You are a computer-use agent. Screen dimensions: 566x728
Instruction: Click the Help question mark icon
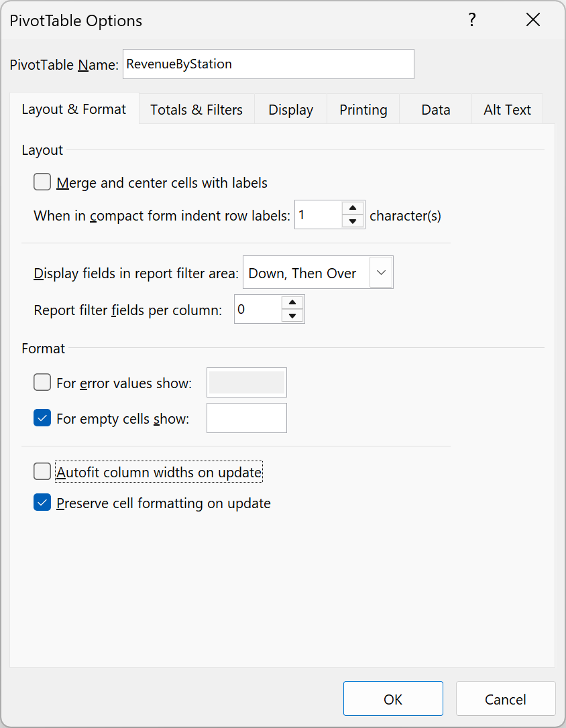coord(471,20)
